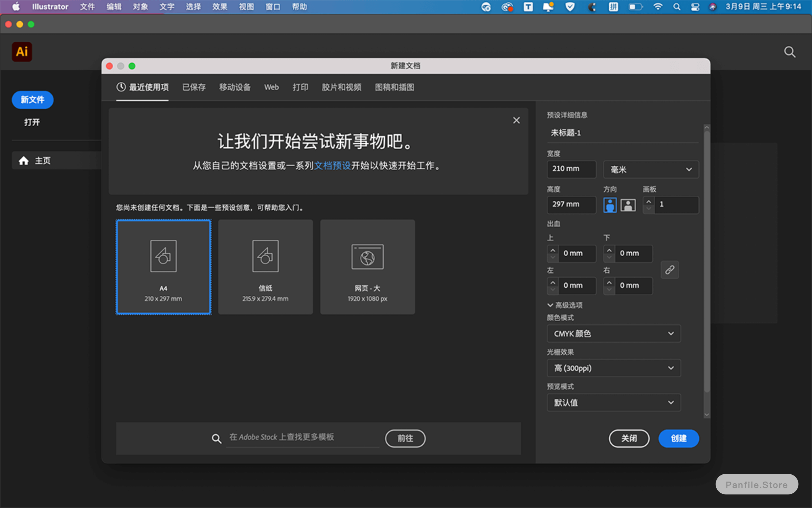The width and height of the screenshot is (812, 508).
Task: Click Illustrator app icon top-left
Action: coord(22,51)
